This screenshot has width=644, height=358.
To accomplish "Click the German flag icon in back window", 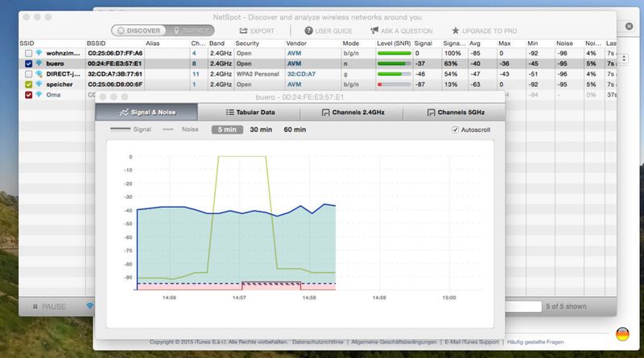I will pyautogui.click(x=622, y=334).
